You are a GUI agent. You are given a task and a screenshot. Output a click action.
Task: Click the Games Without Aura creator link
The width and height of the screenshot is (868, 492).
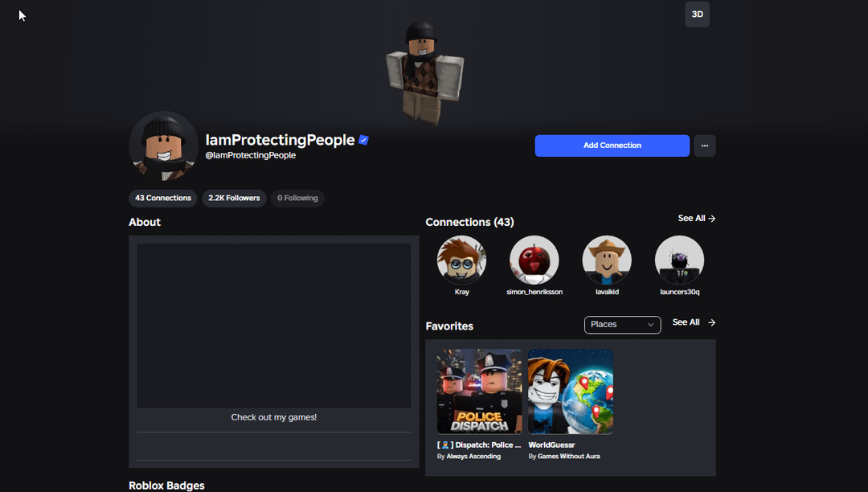click(568, 457)
